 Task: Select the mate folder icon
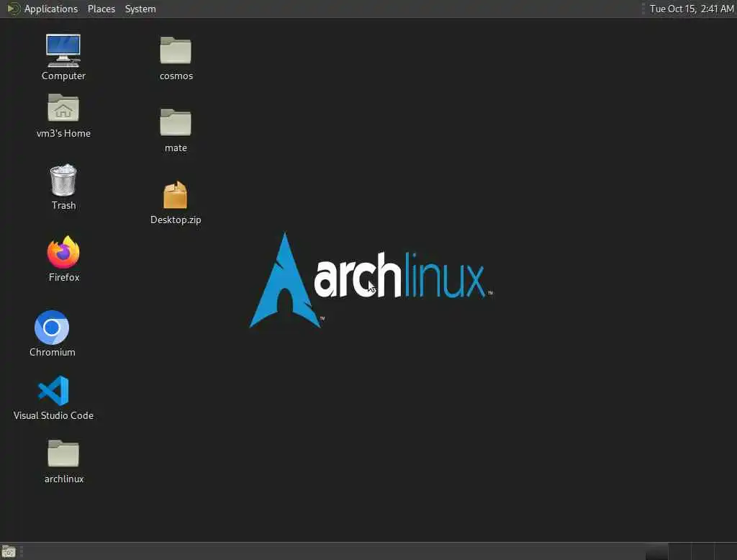pyautogui.click(x=176, y=122)
